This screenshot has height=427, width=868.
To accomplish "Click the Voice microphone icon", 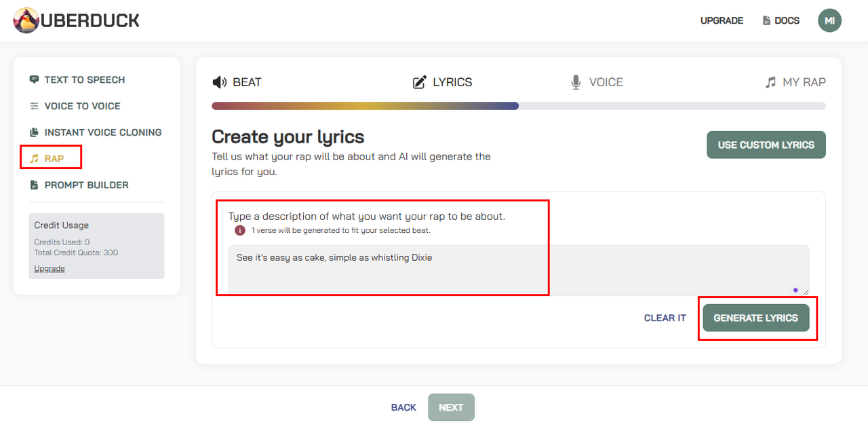I will [576, 82].
